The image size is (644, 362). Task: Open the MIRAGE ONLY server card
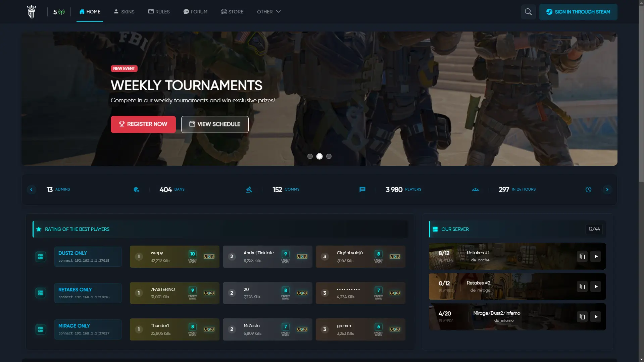88,329
